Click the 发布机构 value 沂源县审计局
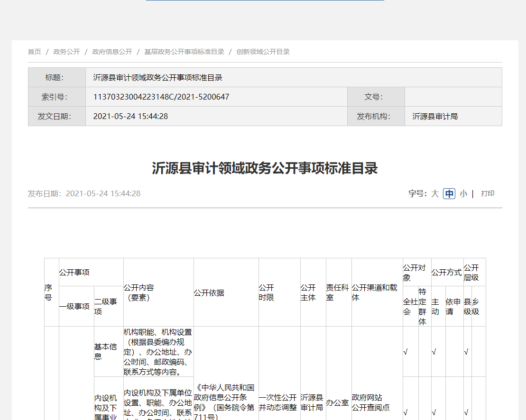The image size is (526, 420). (x=435, y=116)
